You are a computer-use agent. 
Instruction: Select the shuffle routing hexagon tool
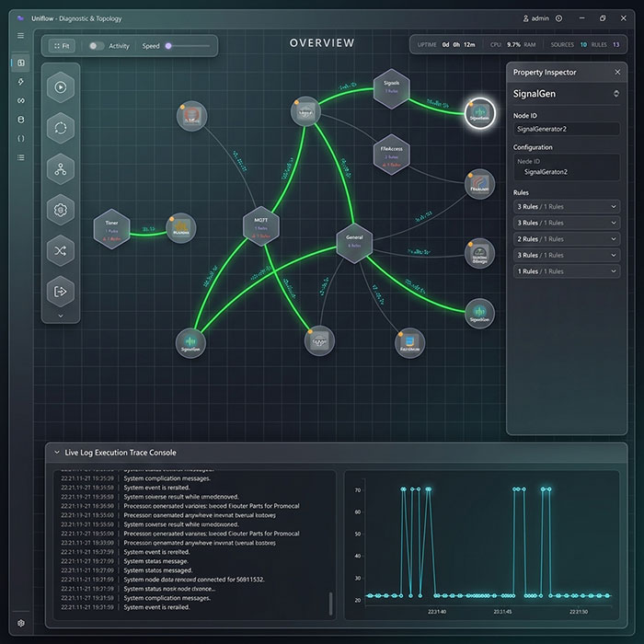click(x=61, y=250)
